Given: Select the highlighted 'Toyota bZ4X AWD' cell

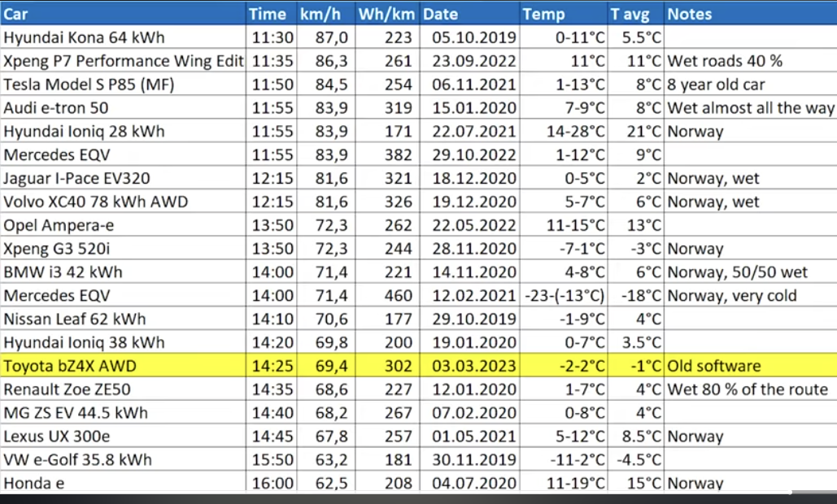Looking at the screenshot, I should point(124,366).
